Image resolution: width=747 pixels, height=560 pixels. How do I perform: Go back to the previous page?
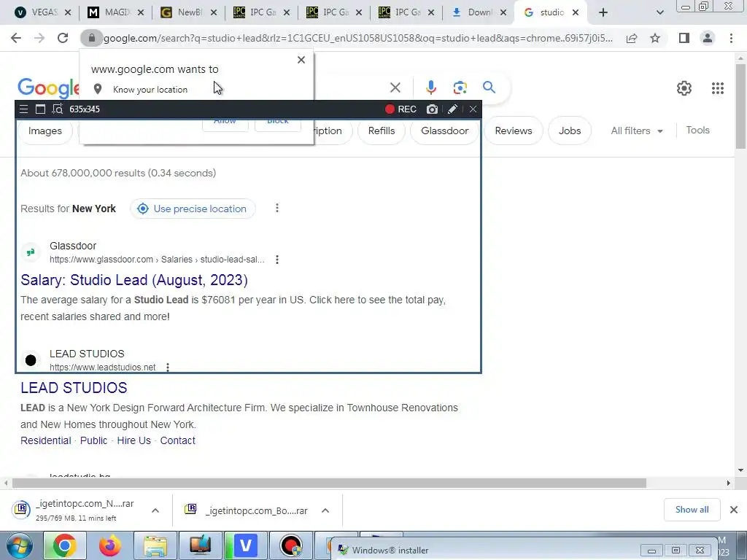[16, 38]
